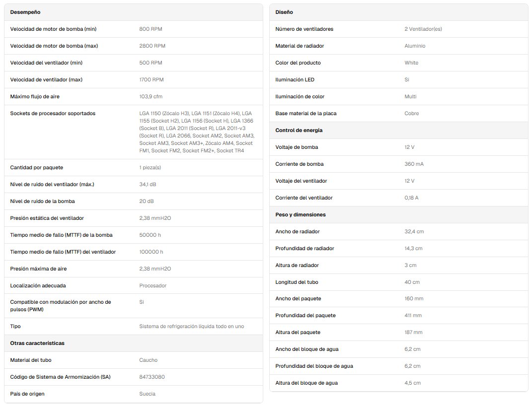Click the Tipo refrigeración líquida value

coord(191,327)
